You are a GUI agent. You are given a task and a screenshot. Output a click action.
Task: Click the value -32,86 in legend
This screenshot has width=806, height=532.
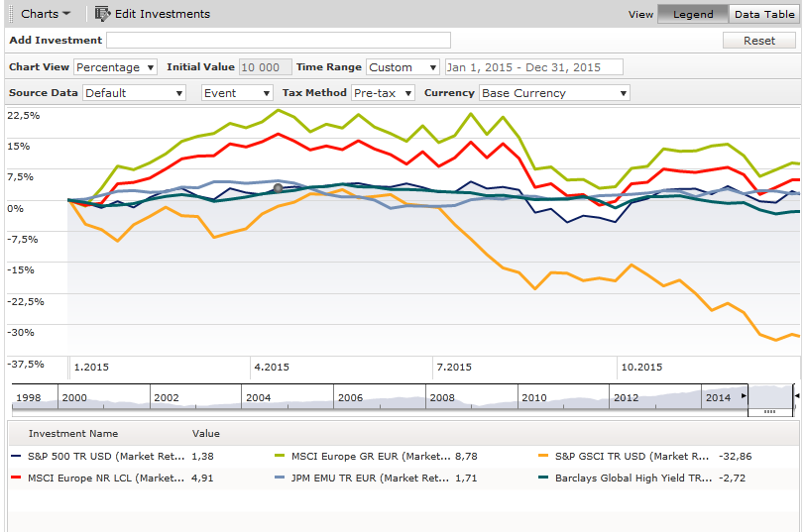click(x=735, y=456)
